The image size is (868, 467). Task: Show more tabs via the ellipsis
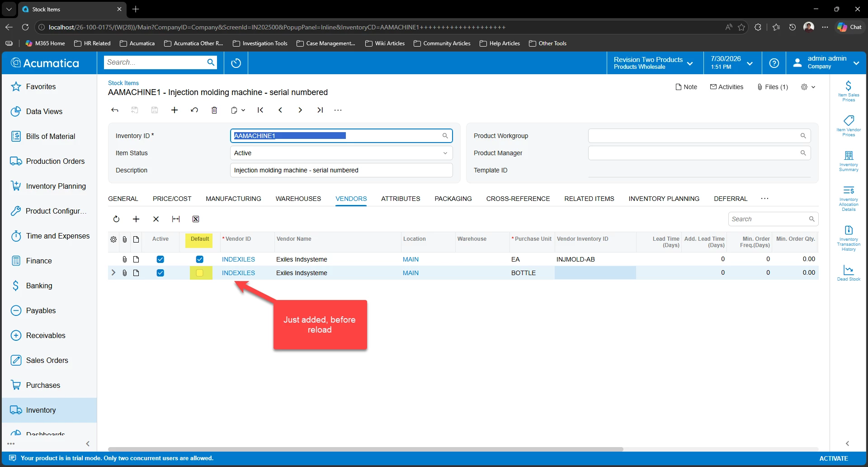point(764,199)
